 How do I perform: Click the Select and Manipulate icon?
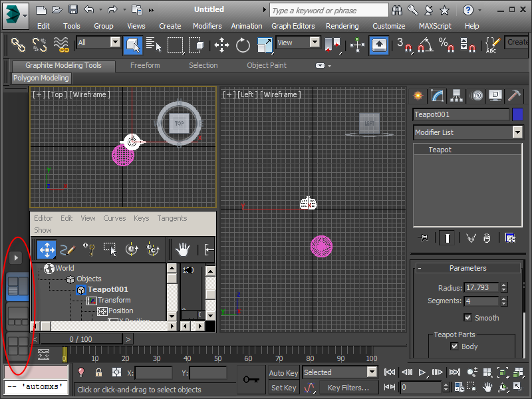(x=357, y=45)
